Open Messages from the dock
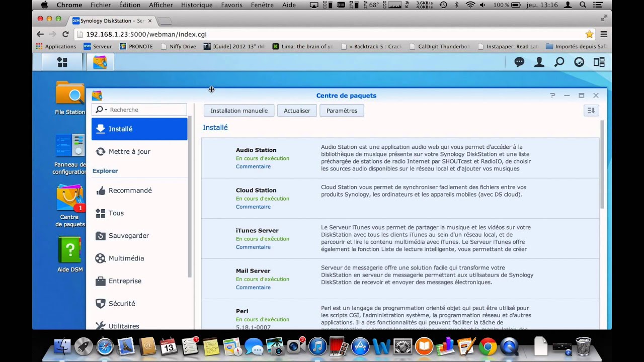This screenshot has height=362, width=644. tap(254, 346)
